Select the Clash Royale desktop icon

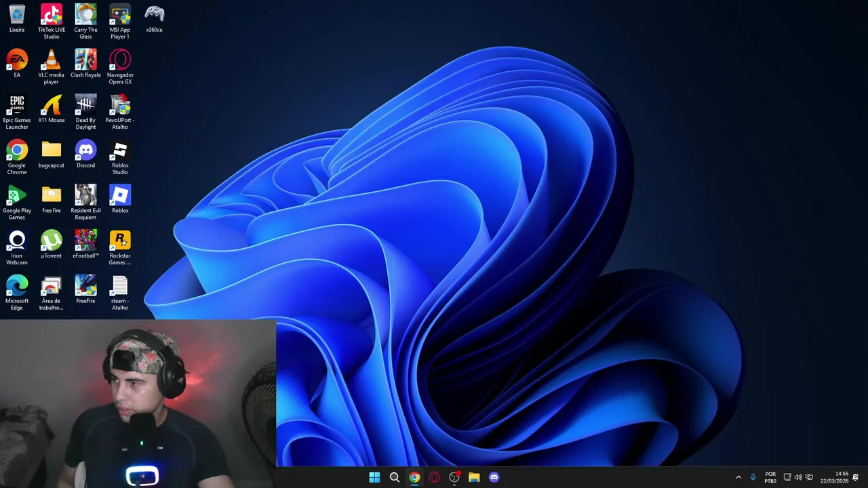[85, 64]
